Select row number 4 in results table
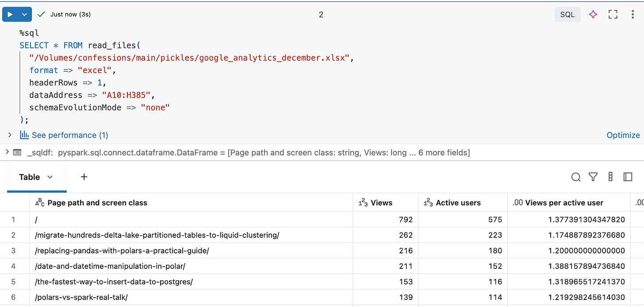The image size is (644, 307). (13, 266)
